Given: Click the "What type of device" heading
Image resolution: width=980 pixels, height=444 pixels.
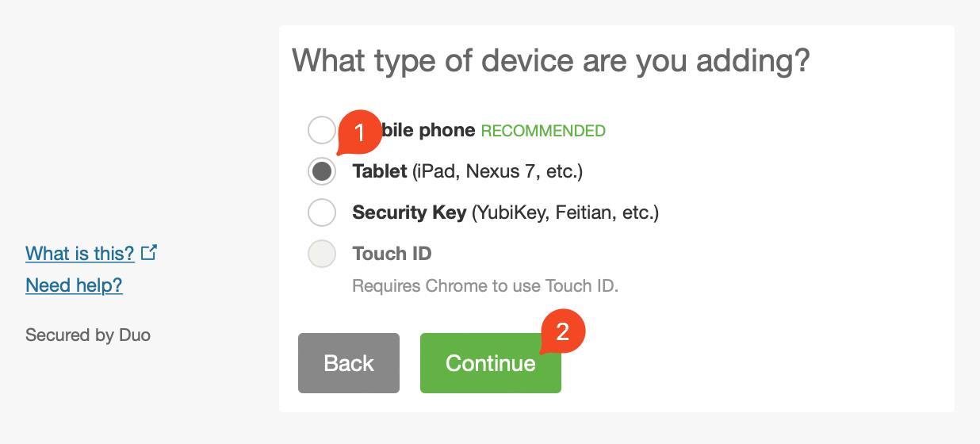Looking at the screenshot, I should [551, 61].
